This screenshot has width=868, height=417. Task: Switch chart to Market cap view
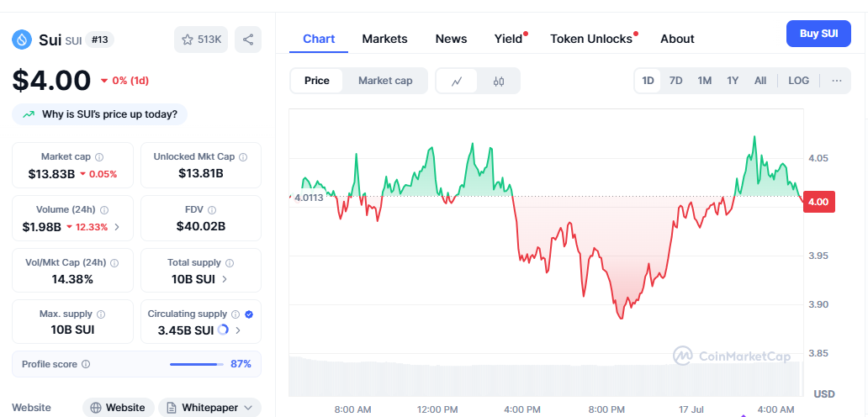385,81
